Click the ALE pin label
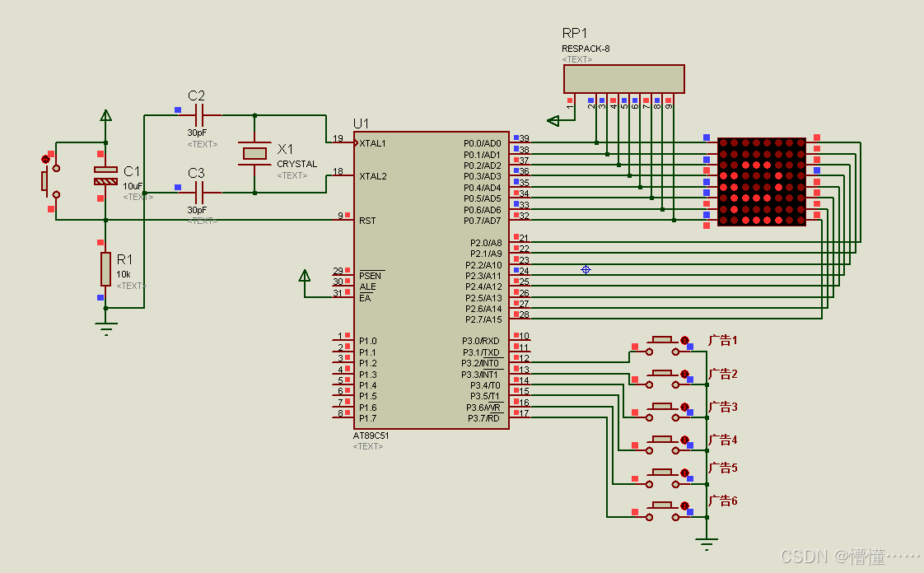This screenshot has height=573, width=924. (x=367, y=286)
